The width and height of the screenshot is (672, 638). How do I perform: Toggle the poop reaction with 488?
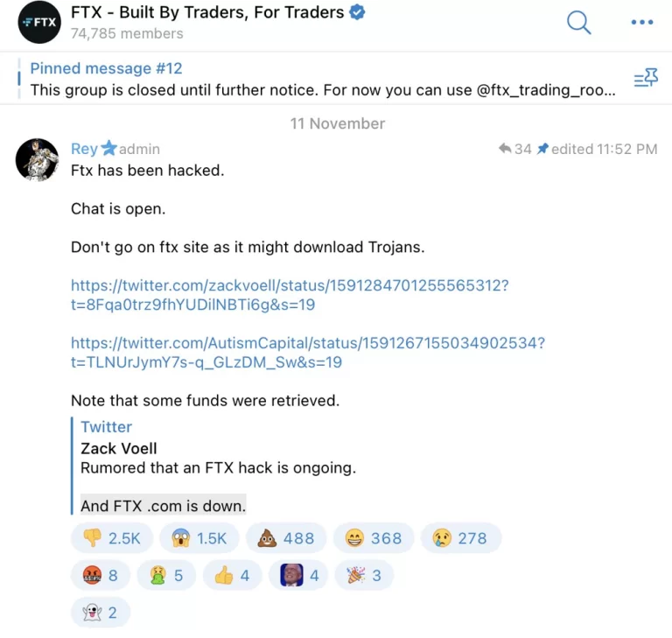click(x=285, y=538)
